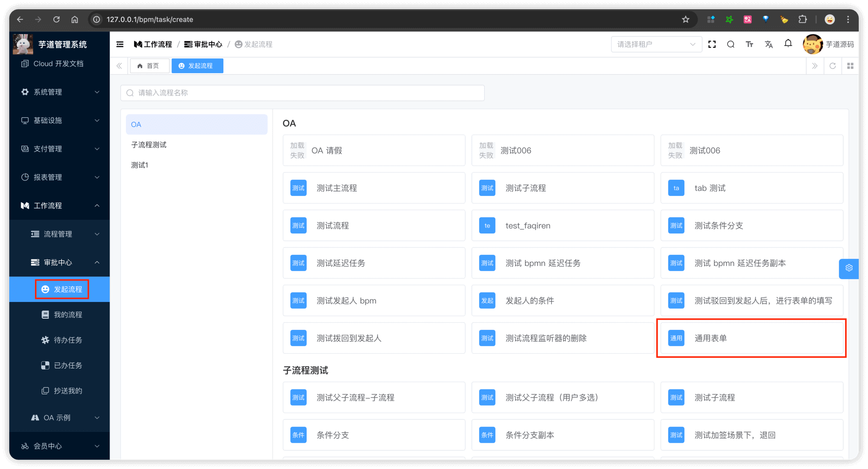868x469 pixels.
Task: Switch to the 首页 tab
Action: 149,65
